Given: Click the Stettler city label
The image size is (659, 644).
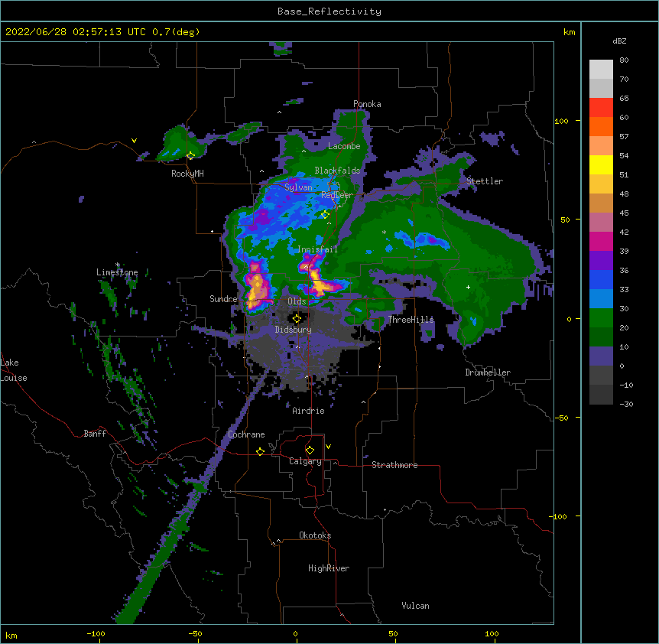Looking at the screenshot, I should tap(485, 181).
